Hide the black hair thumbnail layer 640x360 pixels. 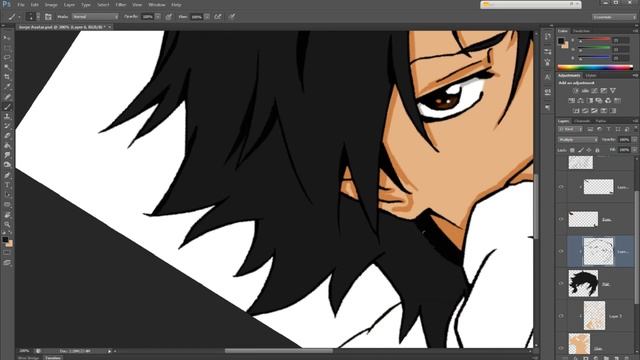[561, 283]
